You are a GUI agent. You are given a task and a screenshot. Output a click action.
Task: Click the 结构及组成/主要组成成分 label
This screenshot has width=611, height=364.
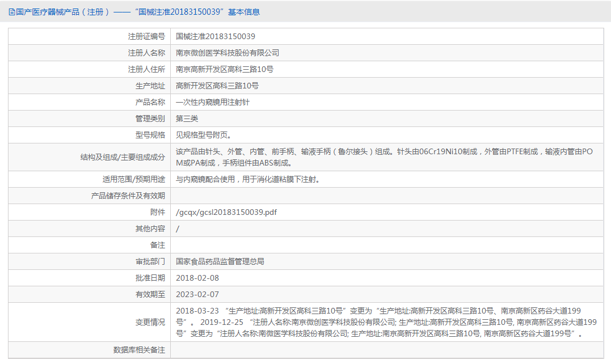coord(123,157)
